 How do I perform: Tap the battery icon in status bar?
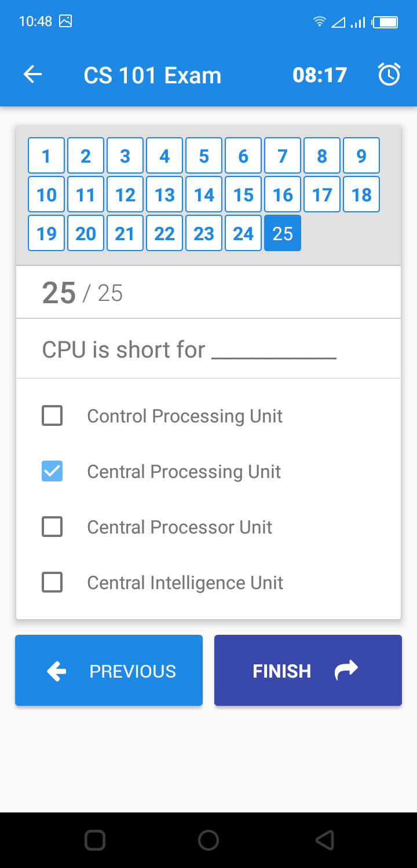(x=385, y=22)
